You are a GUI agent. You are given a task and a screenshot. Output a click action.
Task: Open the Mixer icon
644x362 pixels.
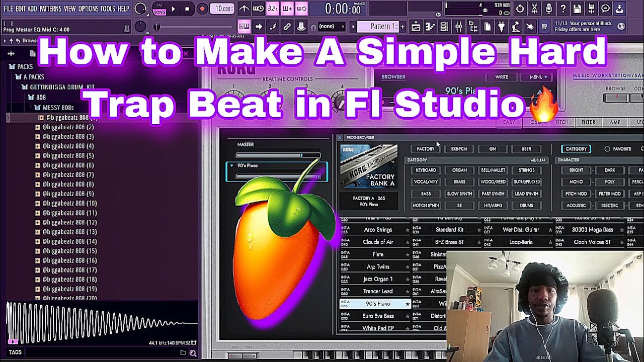click(458, 26)
